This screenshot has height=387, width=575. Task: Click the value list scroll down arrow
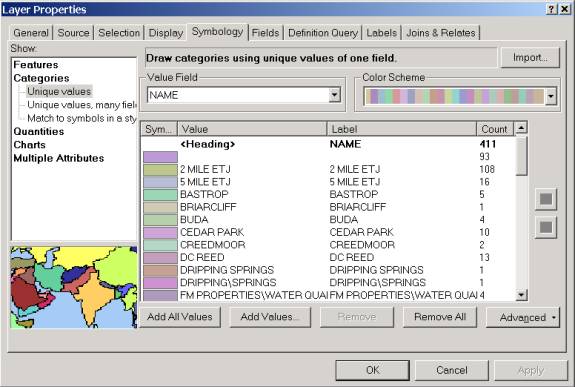coord(521,295)
